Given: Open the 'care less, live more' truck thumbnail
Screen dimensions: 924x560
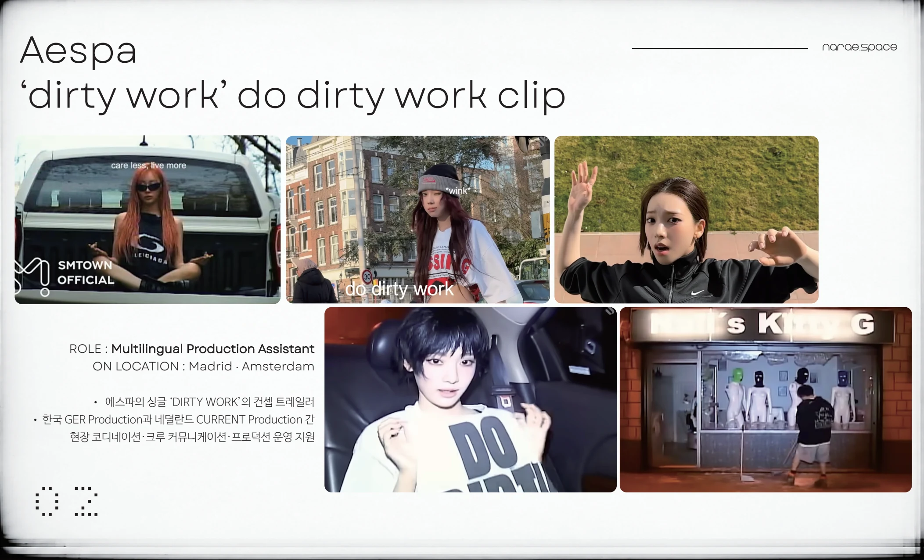Looking at the screenshot, I should [147, 220].
